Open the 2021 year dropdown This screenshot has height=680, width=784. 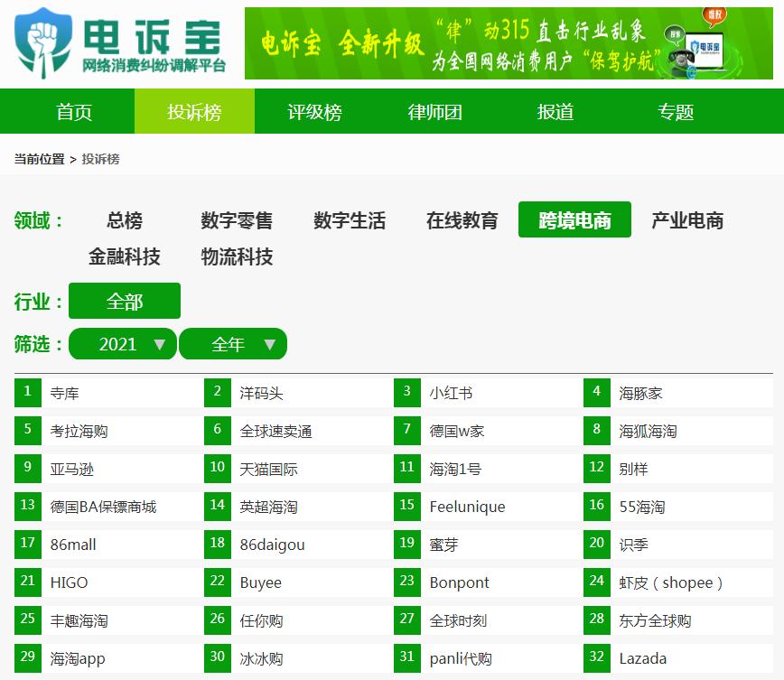pos(122,343)
